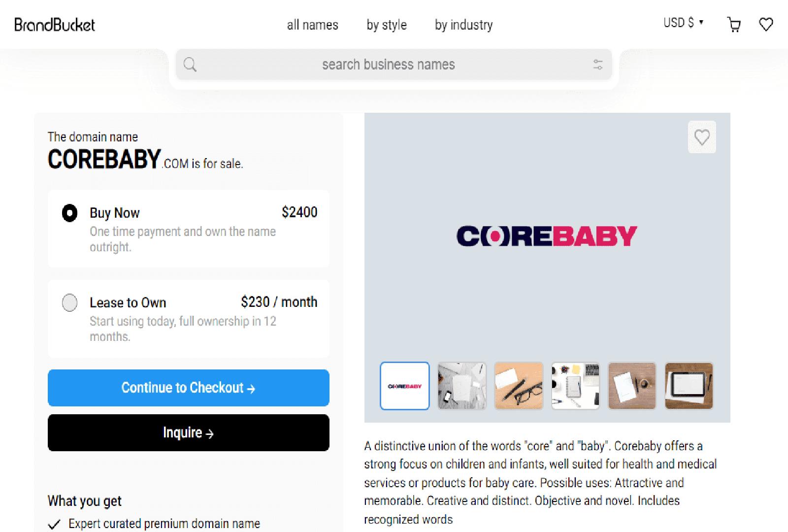Open the 'by style' navigation menu
788x532 pixels.
tap(387, 25)
